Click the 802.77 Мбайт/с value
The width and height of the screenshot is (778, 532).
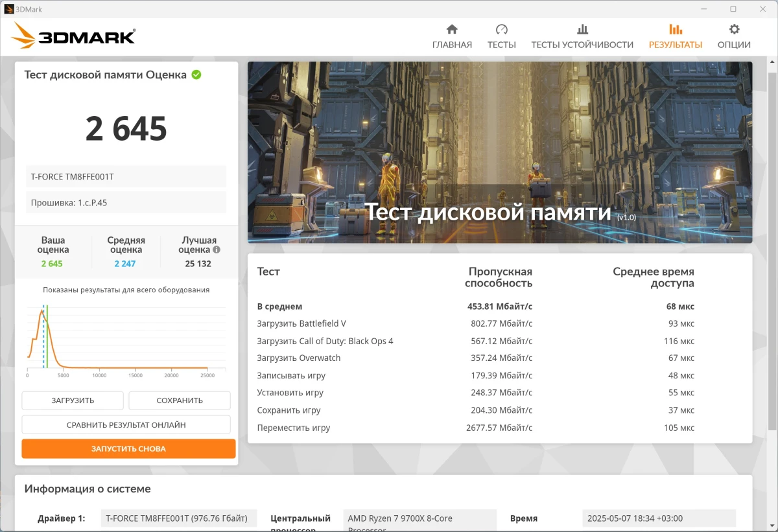(x=501, y=323)
